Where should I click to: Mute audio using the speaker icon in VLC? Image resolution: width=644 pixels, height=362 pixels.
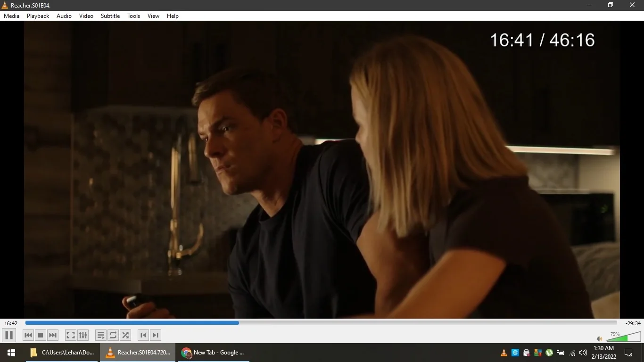[599, 338]
